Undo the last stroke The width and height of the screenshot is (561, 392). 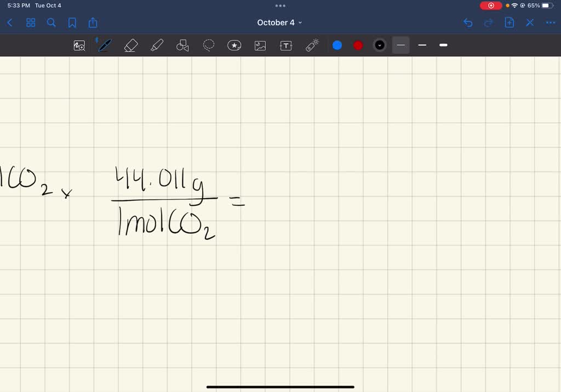[x=468, y=22]
